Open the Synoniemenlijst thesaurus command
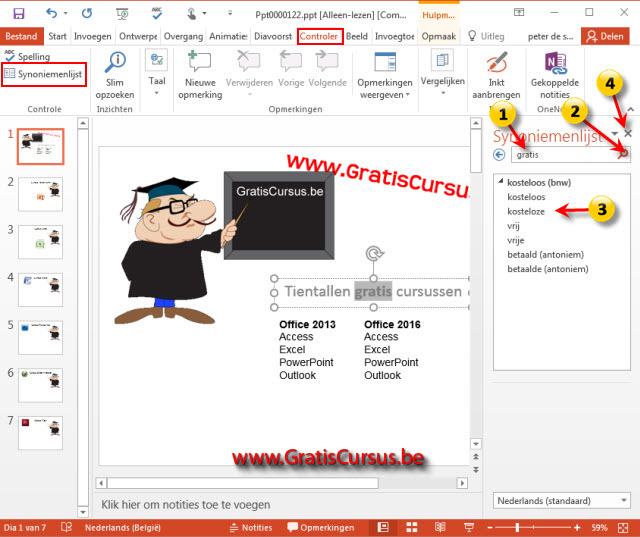 (x=44, y=74)
